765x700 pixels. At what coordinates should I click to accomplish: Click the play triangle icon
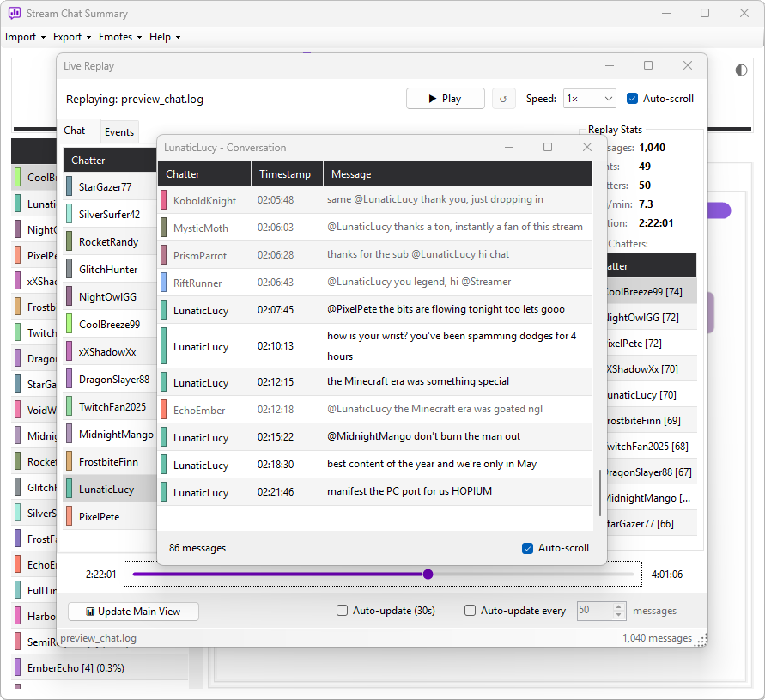[x=432, y=99]
